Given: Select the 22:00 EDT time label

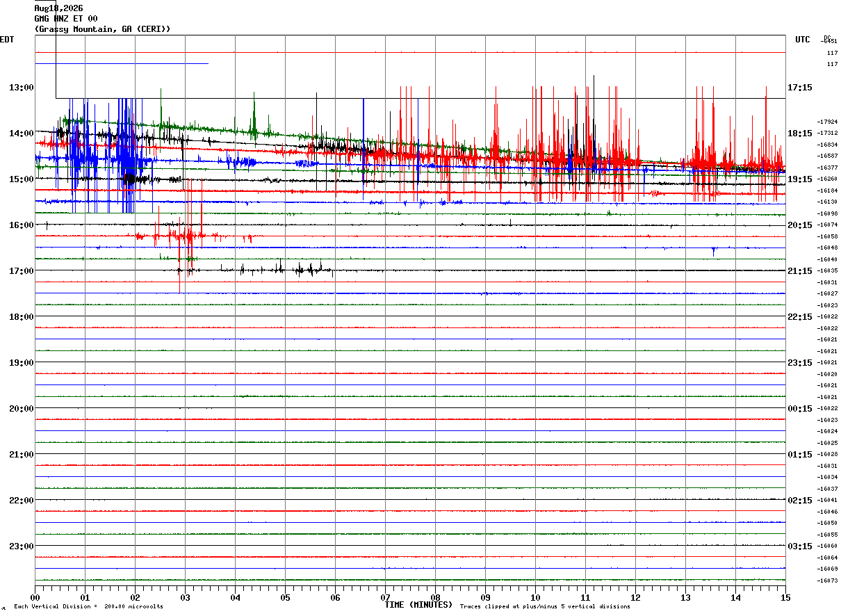Looking at the screenshot, I should [x=22, y=501].
